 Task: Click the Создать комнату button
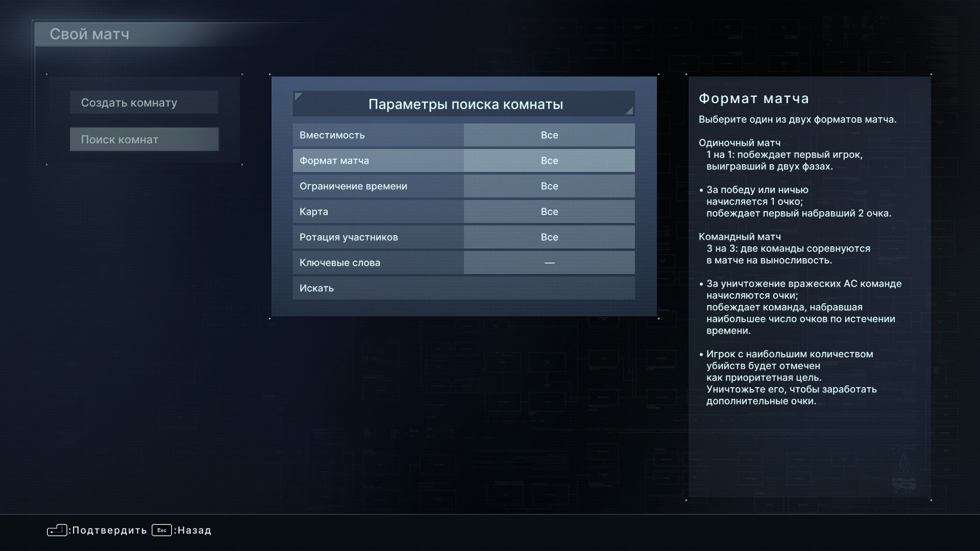tap(144, 102)
